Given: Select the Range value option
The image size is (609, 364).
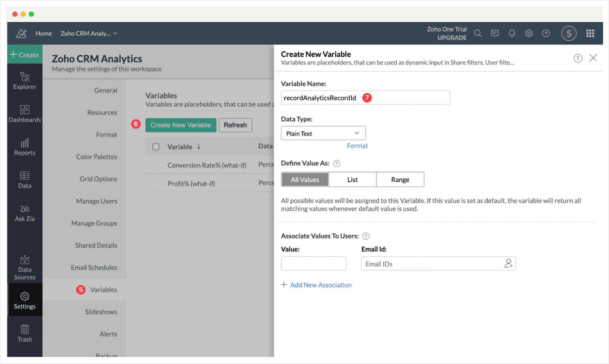Looking at the screenshot, I should tap(400, 180).
